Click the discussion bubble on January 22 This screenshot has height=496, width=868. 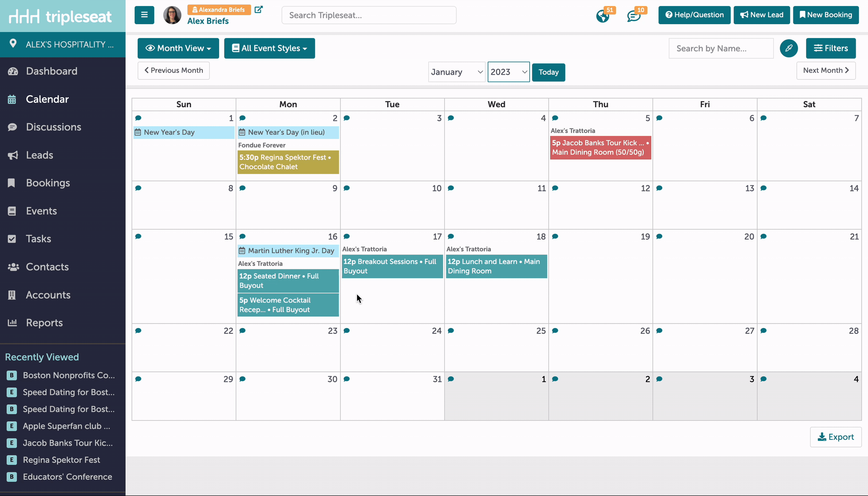coord(138,330)
